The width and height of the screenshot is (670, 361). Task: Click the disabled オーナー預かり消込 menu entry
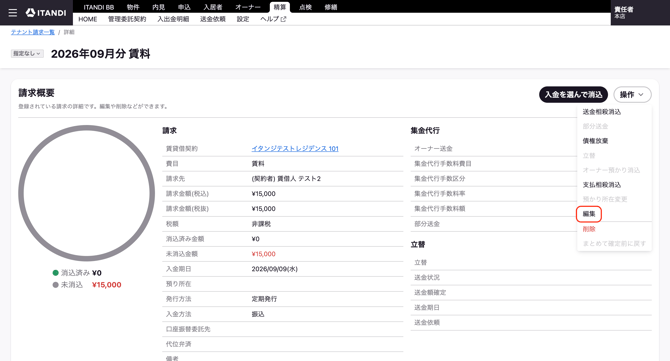(611, 170)
